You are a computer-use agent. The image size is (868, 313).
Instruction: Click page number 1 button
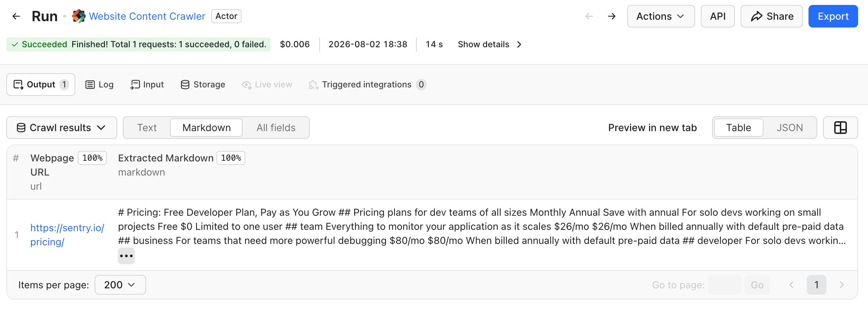point(817,285)
